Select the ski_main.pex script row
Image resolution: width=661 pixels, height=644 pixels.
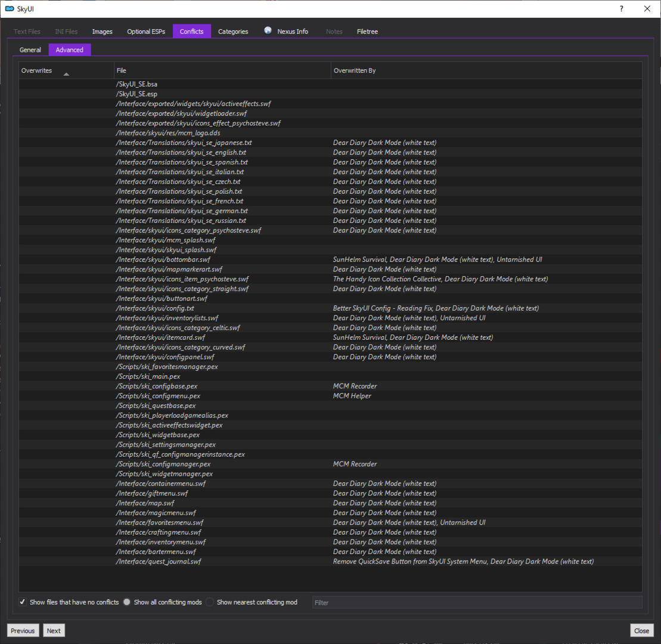[330, 376]
